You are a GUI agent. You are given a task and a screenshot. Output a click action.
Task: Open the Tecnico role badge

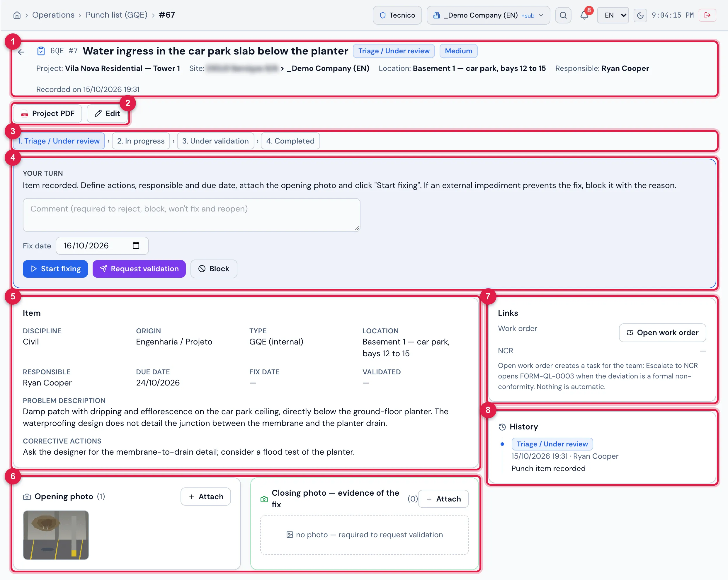[397, 15]
